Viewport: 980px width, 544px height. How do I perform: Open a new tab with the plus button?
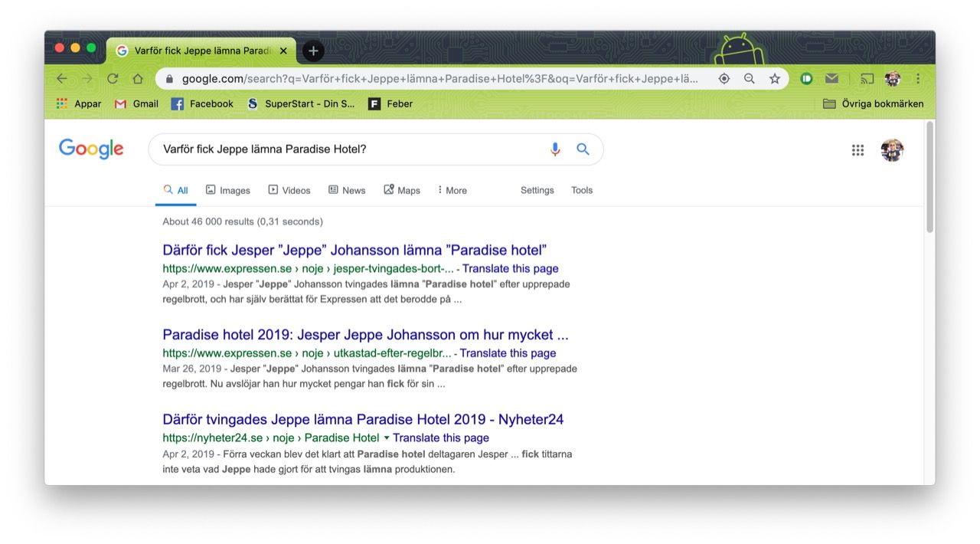point(313,51)
